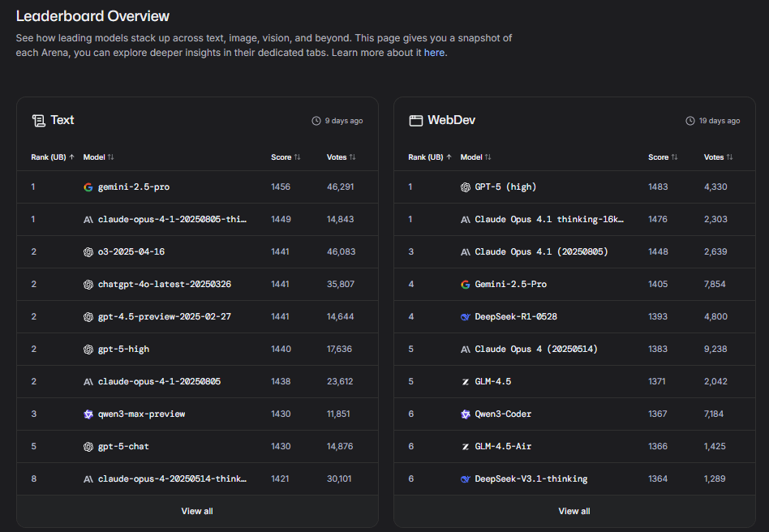Click the Z icon beside GLM-4.5-Air

tap(466, 447)
